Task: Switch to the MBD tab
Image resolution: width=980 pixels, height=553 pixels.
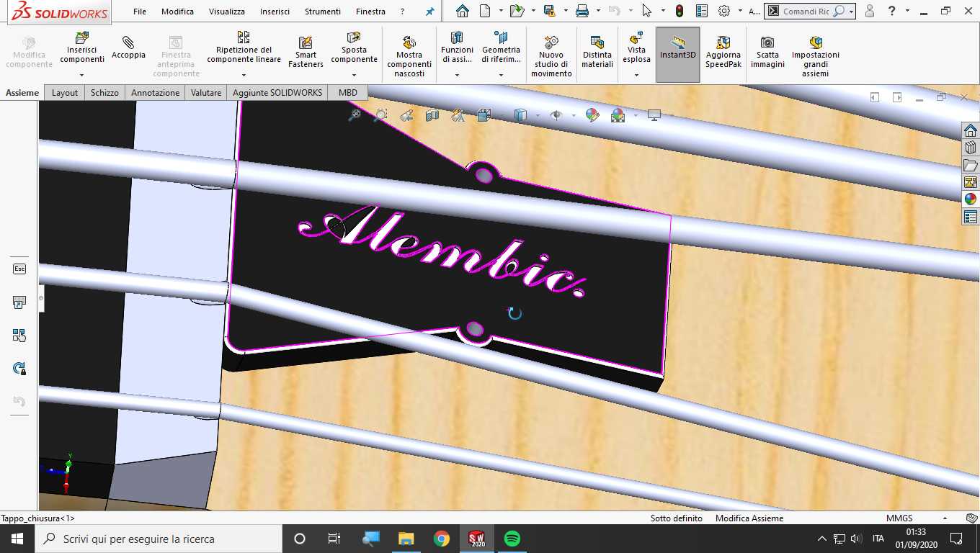Action: (348, 93)
